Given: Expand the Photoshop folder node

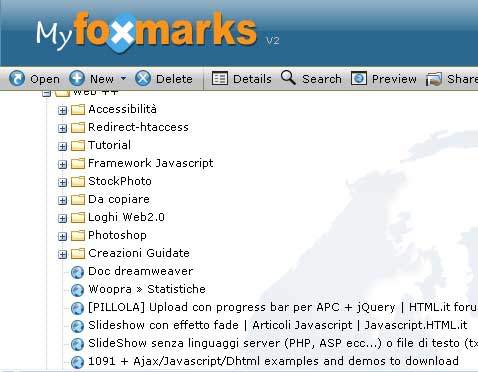Looking at the screenshot, I should tap(62, 236).
